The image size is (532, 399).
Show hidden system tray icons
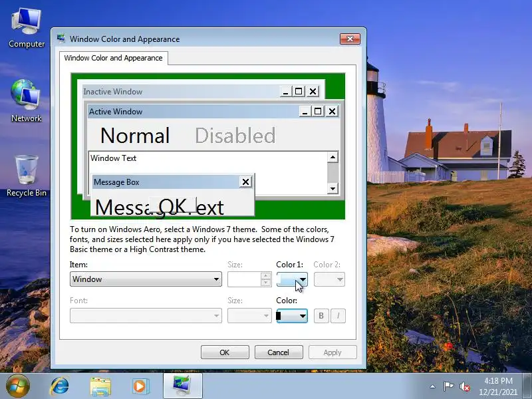coord(433,386)
